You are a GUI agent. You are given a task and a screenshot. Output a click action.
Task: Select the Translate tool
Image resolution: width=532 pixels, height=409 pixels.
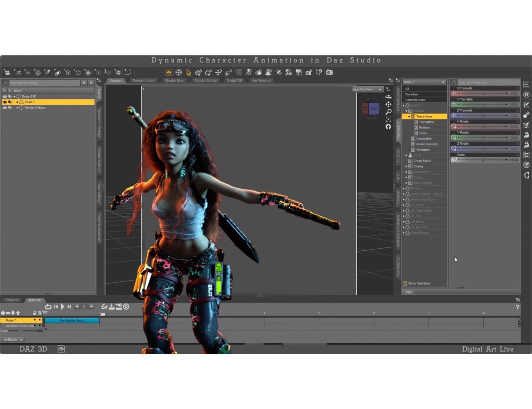pyautogui.click(x=218, y=72)
